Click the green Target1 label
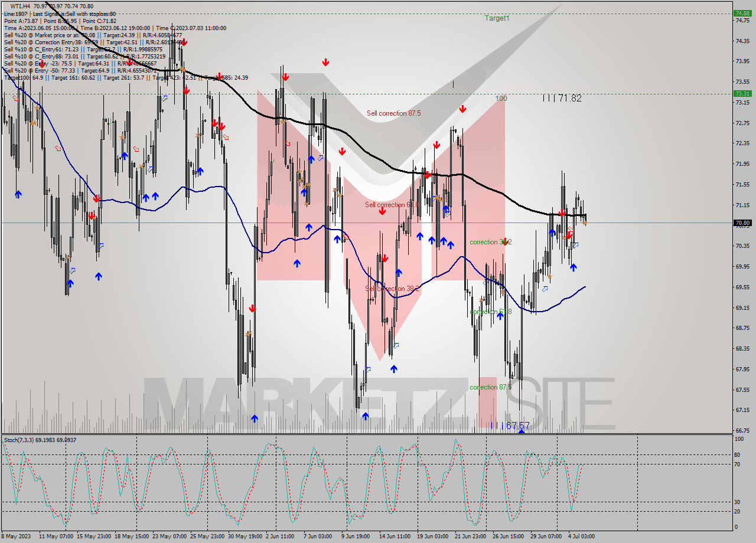Image resolution: width=756 pixels, height=543 pixels. pos(497,18)
